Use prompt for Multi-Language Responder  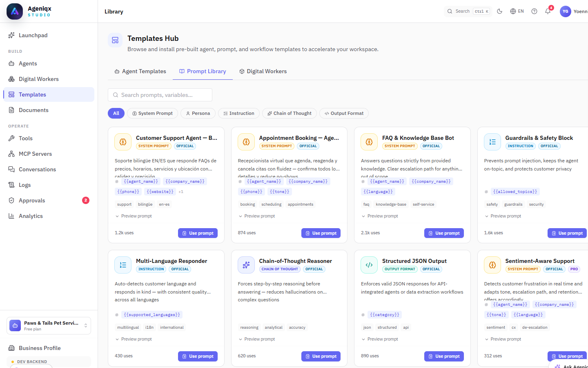coord(198,356)
